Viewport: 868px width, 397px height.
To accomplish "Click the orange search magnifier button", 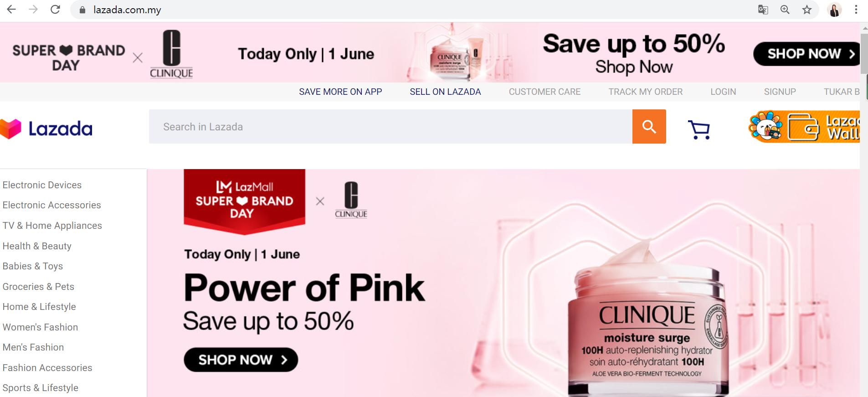I will pos(649,126).
